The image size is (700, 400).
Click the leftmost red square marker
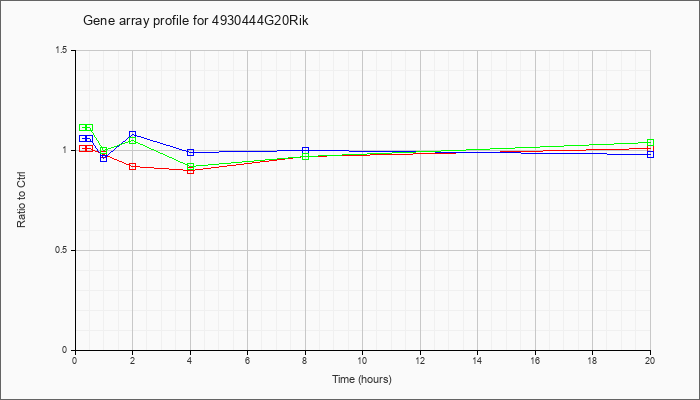[83, 148]
